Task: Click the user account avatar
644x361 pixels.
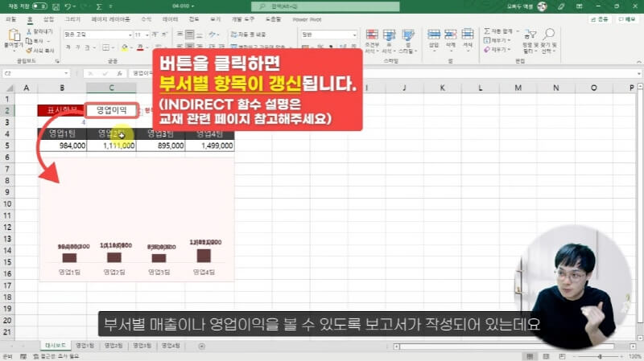Action: [542, 6]
